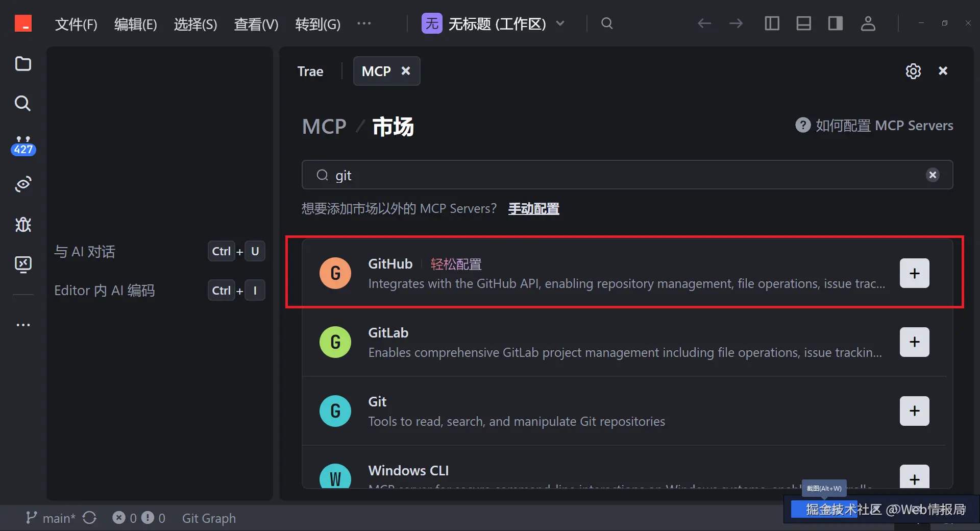The image size is (980, 531).
Task: Open the account profile icon
Action: point(869,23)
